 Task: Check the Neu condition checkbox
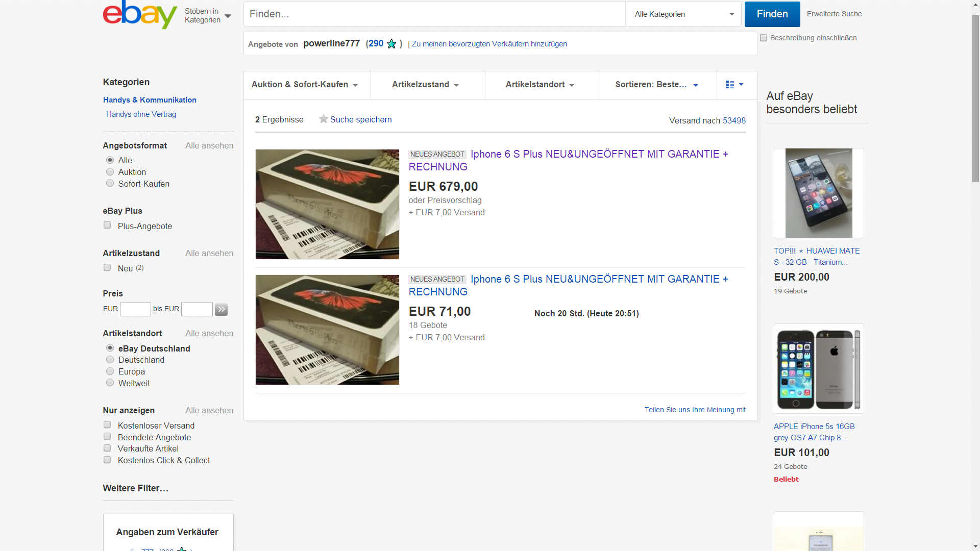click(x=107, y=267)
